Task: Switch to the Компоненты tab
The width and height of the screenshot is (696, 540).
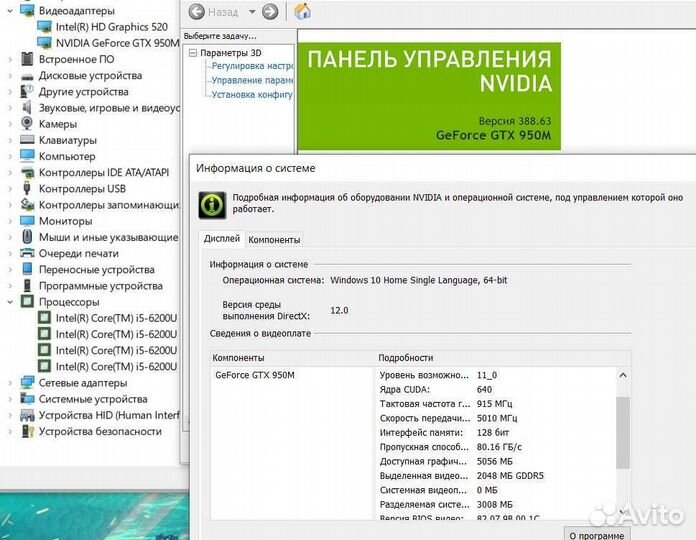Action: pos(274,240)
